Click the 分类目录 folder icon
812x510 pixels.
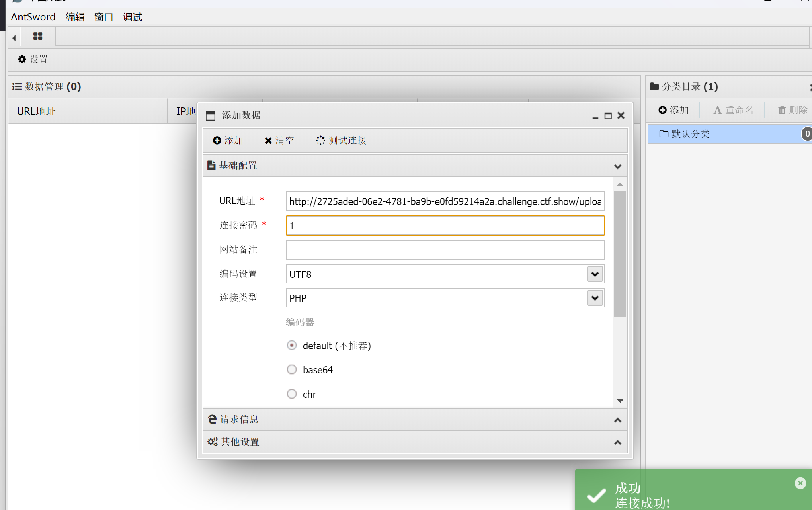654,86
